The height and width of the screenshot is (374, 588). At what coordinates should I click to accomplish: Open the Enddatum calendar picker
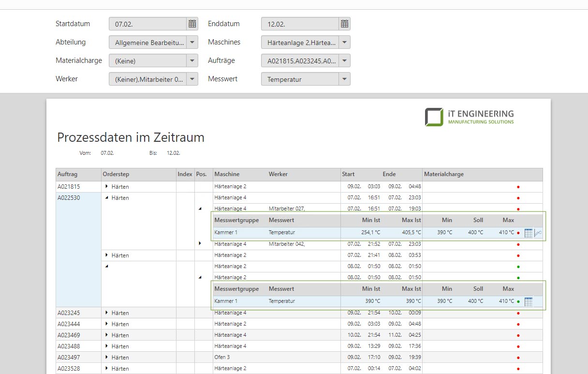coord(344,24)
